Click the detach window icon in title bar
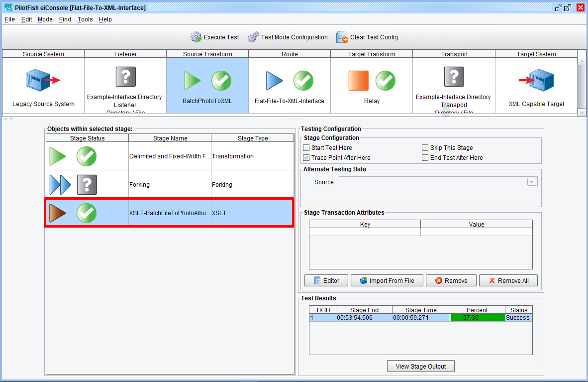 point(568,7)
